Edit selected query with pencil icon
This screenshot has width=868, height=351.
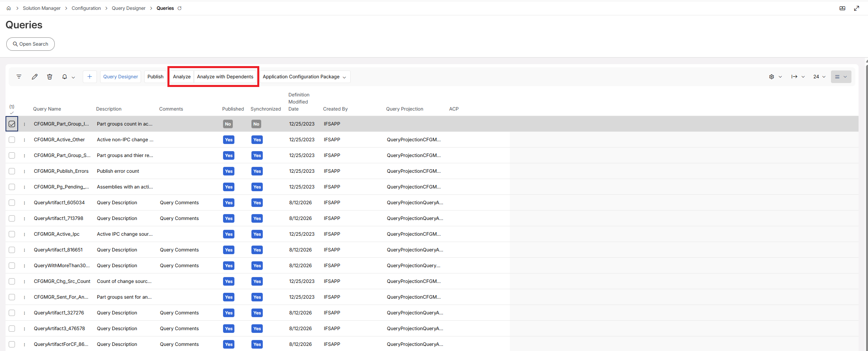pos(35,77)
